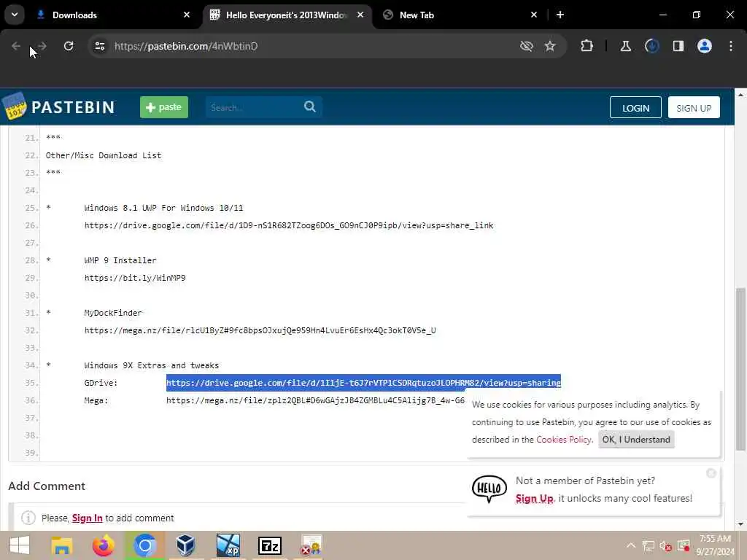Reload the Pastebin page

coord(69,46)
